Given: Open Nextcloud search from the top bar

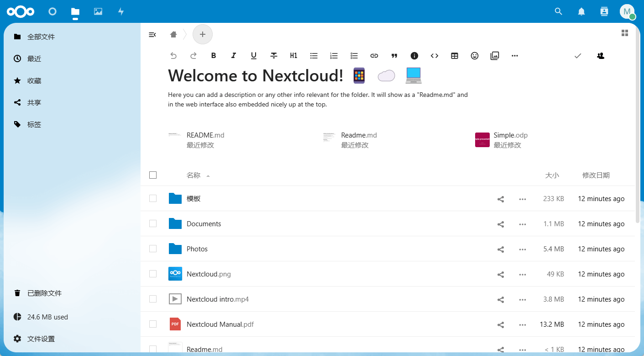Looking at the screenshot, I should pyautogui.click(x=558, y=11).
